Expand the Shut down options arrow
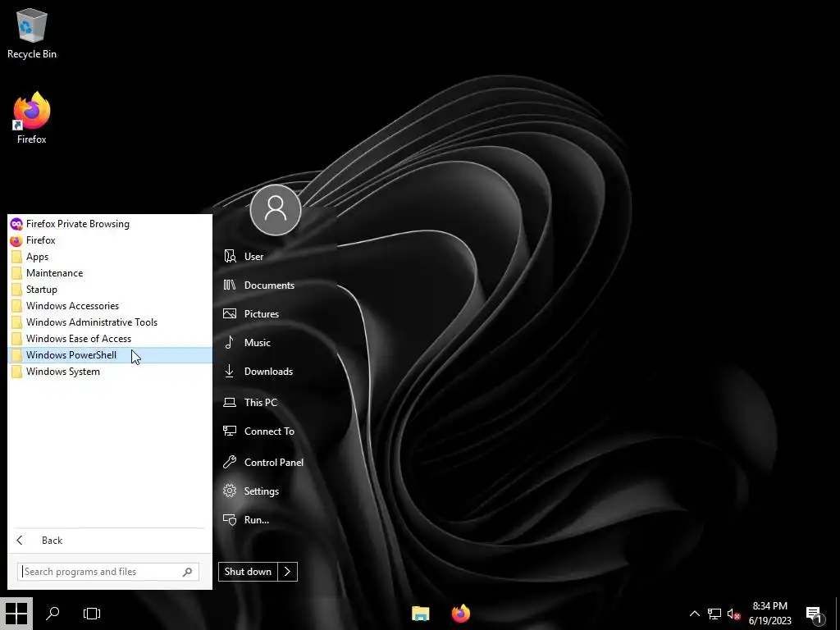Viewport: 840px width, 630px height. pyautogui.click(x=288, y=572)
